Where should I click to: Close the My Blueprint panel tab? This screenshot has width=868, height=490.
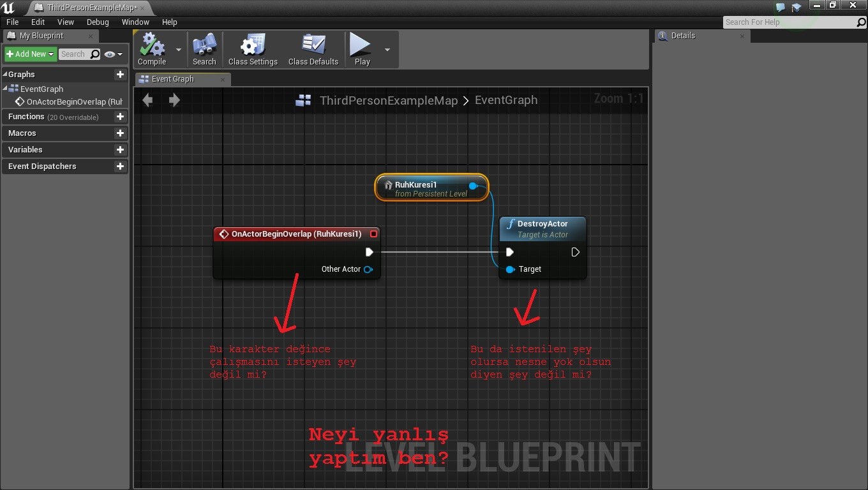91,36
